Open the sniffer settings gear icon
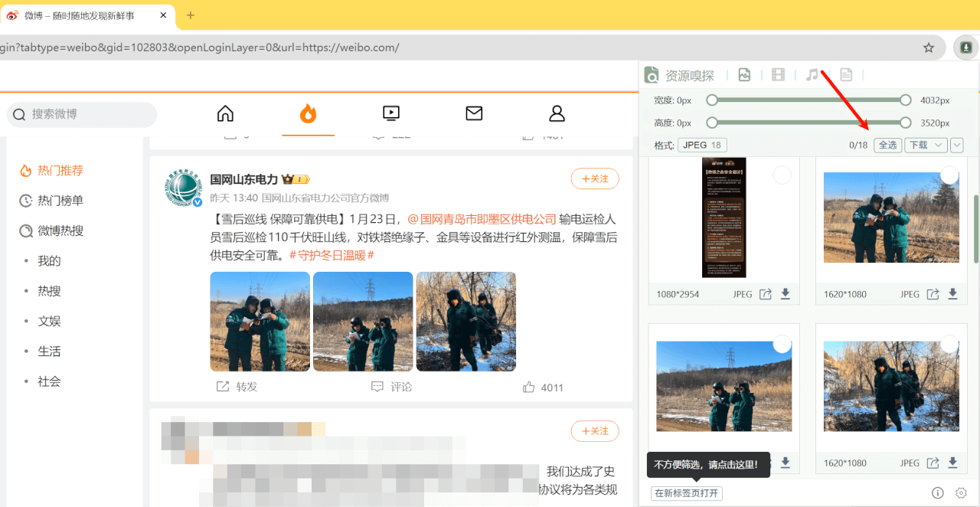 point(961,493)
